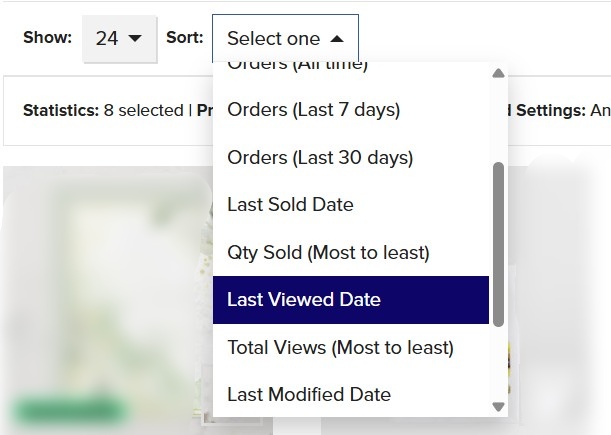Choose Last Modified Date sort option
The image size is (611, 435).
(x=351, y=394)
